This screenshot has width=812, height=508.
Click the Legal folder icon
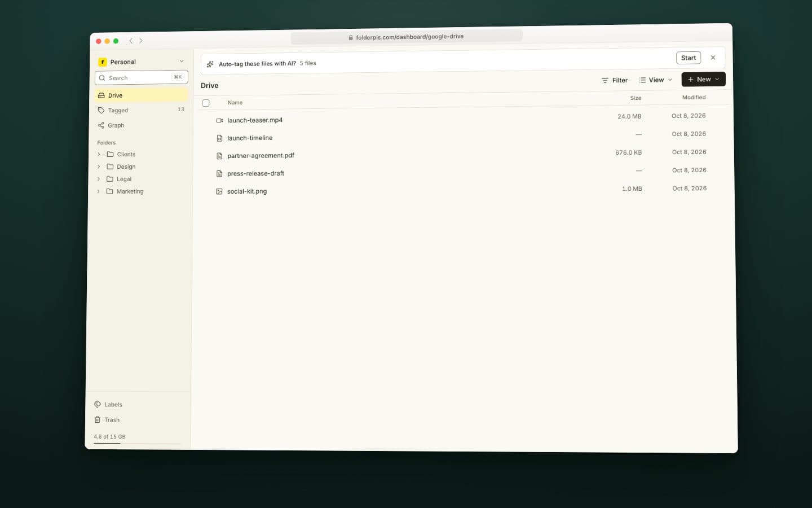coord(110,179)
